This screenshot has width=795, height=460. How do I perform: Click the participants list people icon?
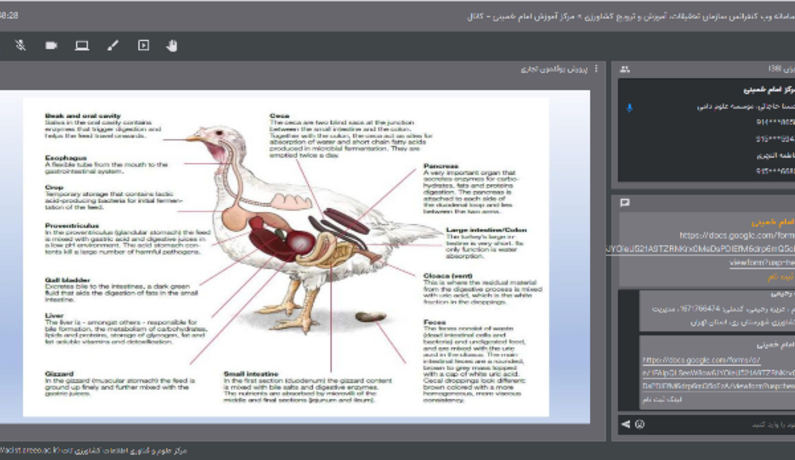click(x=625, y=69)
